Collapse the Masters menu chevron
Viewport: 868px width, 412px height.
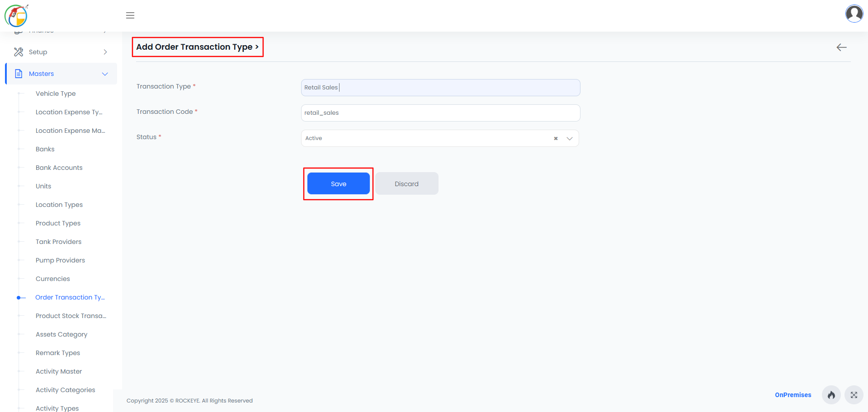(105, 74)
